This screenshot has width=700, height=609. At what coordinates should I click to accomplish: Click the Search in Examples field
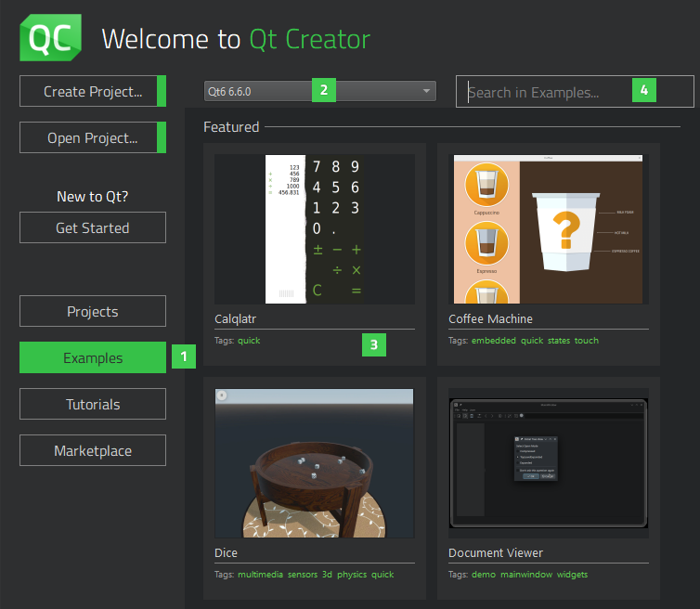548,92
